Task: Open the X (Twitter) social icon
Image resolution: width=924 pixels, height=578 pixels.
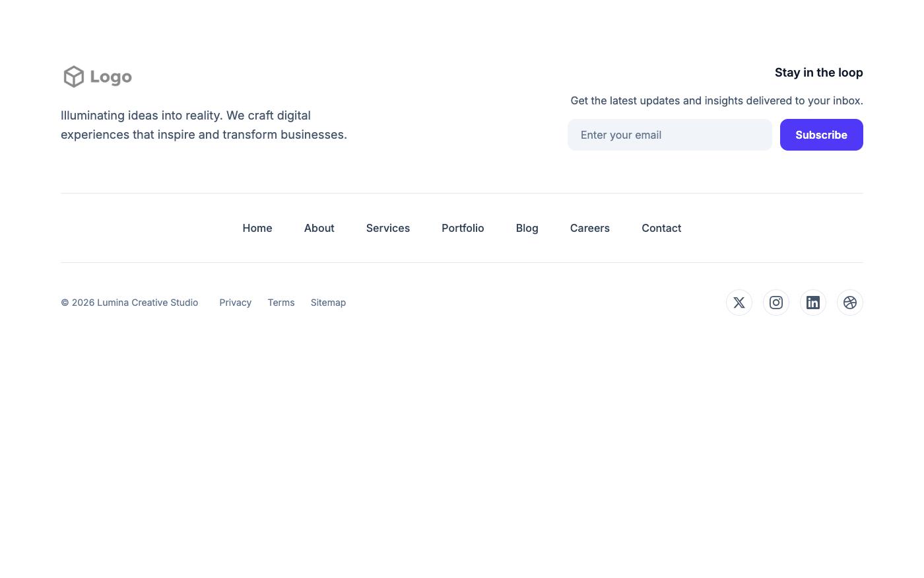Action: 739,303
